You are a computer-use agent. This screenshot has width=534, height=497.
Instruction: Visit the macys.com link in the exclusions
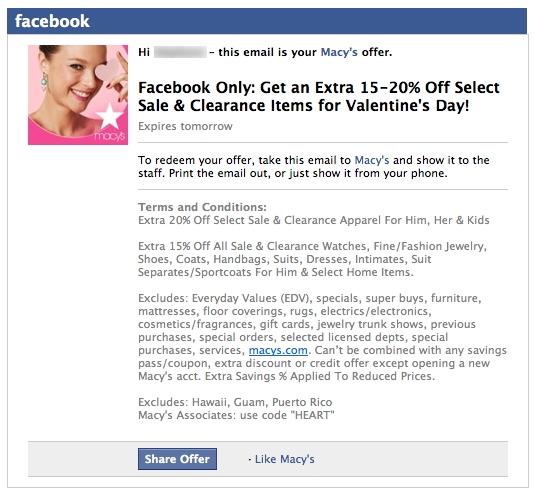(278, 350)
